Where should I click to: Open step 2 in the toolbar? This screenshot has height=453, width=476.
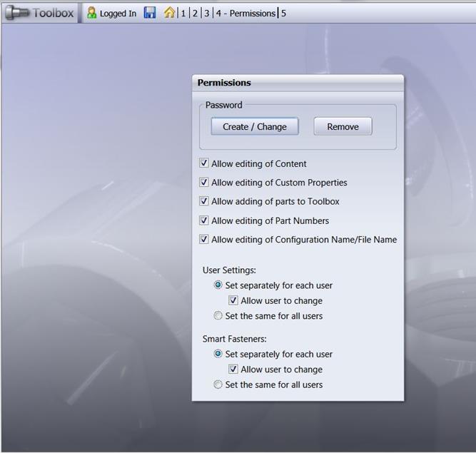point(195,13)
